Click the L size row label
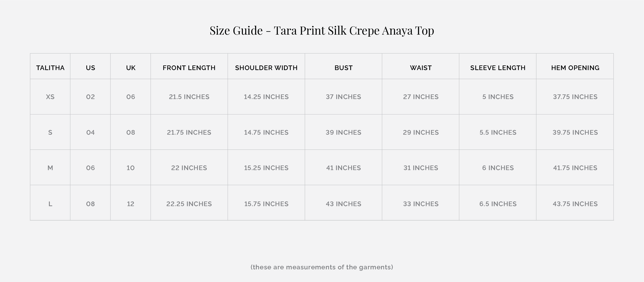This screenshot has height=282, width=644. tap(50, 204)
